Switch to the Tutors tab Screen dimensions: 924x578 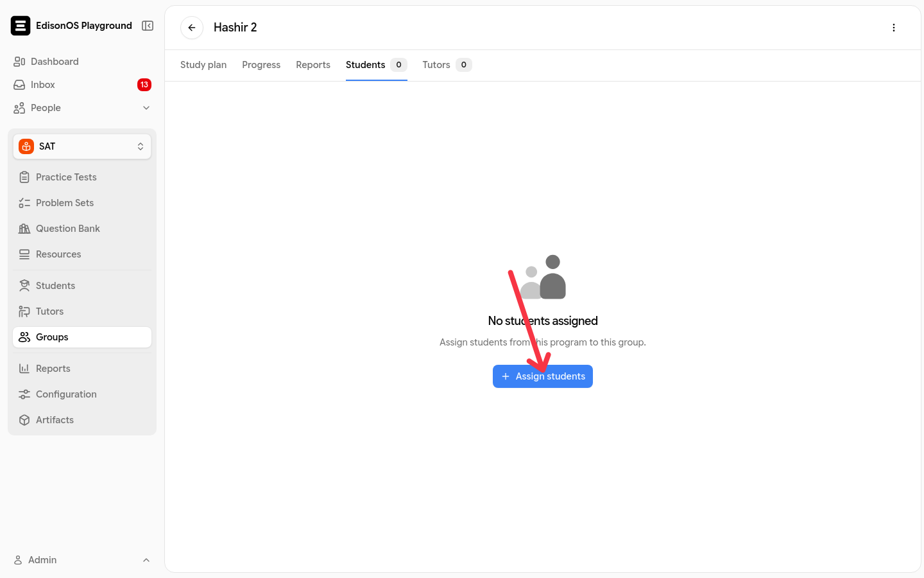point(447,65)
